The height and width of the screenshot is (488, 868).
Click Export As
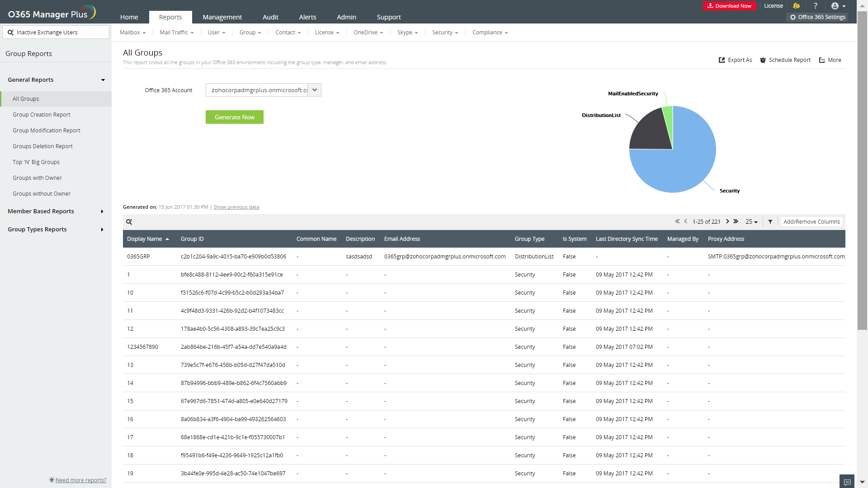coord(735,60)
